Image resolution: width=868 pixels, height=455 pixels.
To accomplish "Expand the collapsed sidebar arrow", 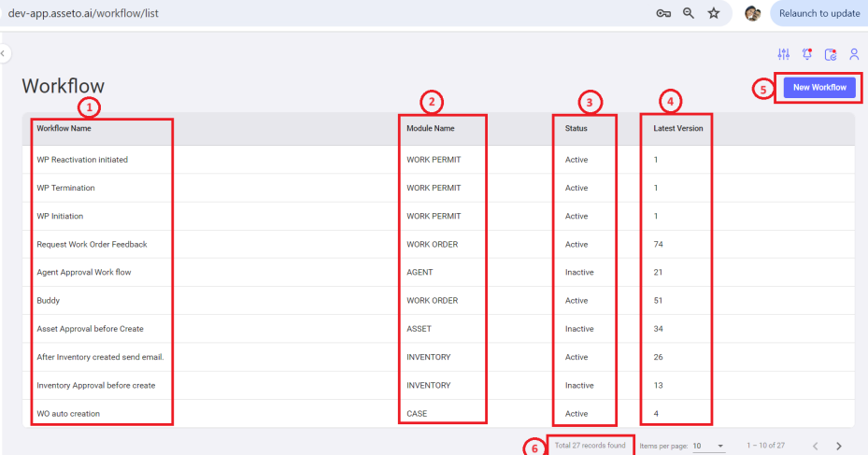I will point(4,53).
